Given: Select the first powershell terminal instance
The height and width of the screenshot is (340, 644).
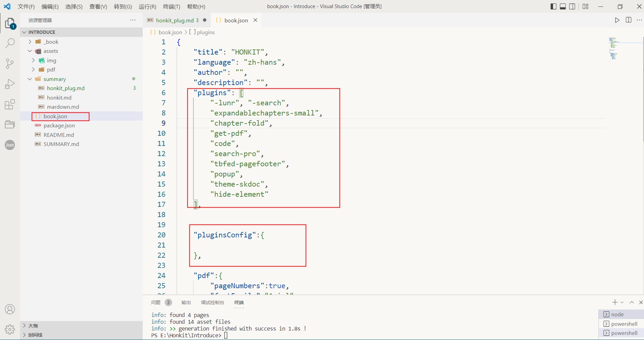Looking at the screenshot, I should click(x=621, y=324).
